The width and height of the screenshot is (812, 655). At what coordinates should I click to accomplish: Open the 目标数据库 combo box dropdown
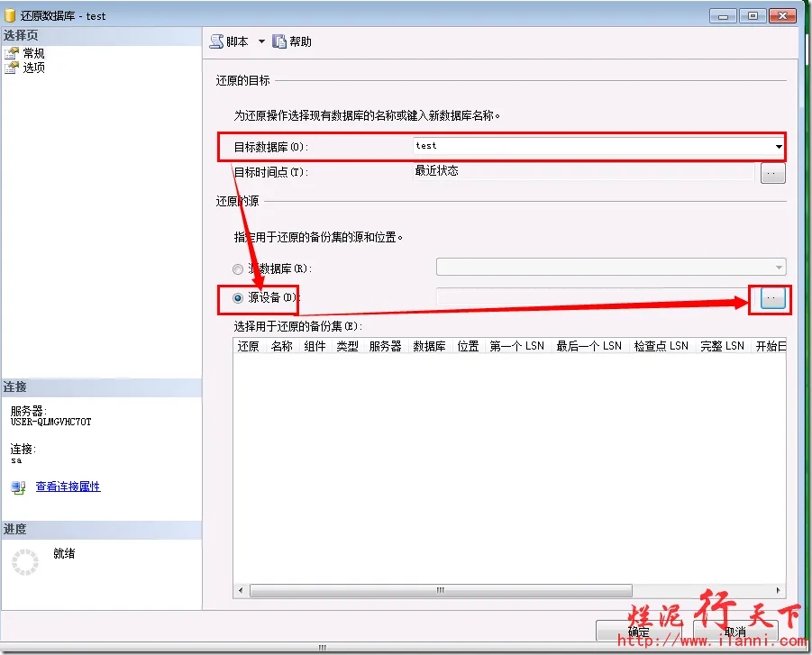coord(779,147)
